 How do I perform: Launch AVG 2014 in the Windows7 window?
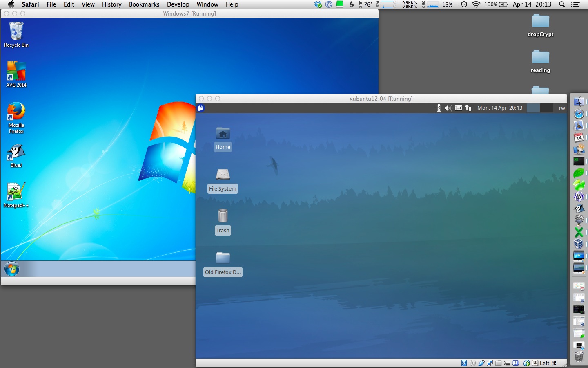coord(16,74)
